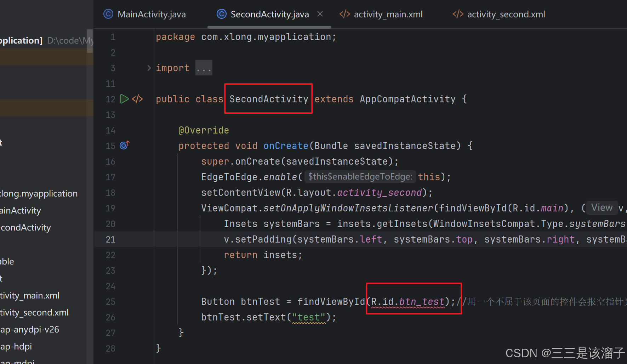This screenshot has height=364, width=627.
Task: Click the collapsed import ellipsis placeholder
Action: point(204,68)
